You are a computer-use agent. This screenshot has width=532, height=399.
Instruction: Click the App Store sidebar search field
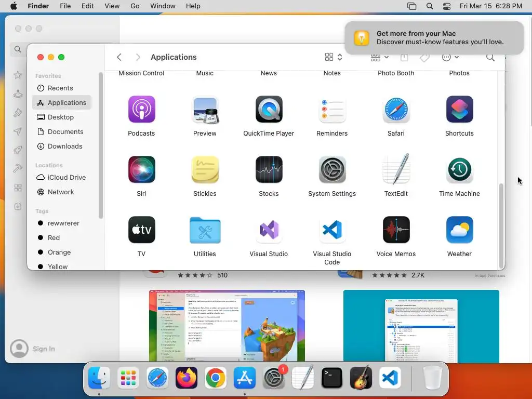[18, 49]
